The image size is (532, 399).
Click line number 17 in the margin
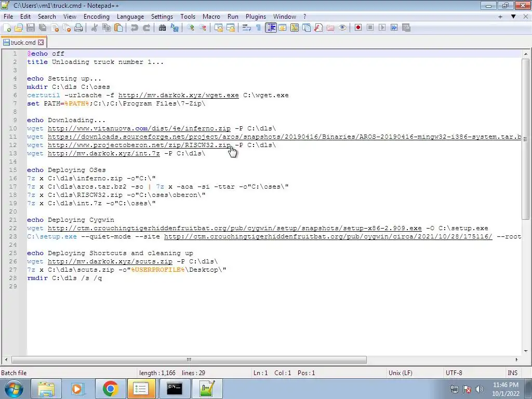(x=13, y=187)
